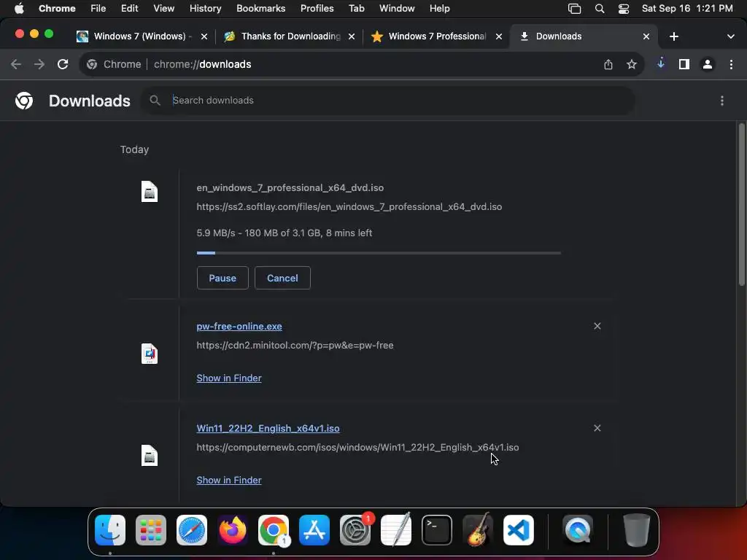Open Finder from the dock

(x=110, y=530)
